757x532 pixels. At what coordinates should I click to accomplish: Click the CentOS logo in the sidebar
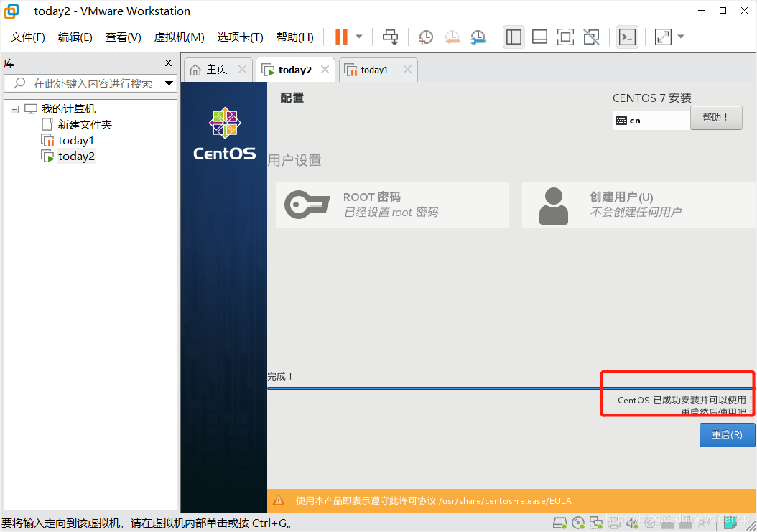pos(225,134)
